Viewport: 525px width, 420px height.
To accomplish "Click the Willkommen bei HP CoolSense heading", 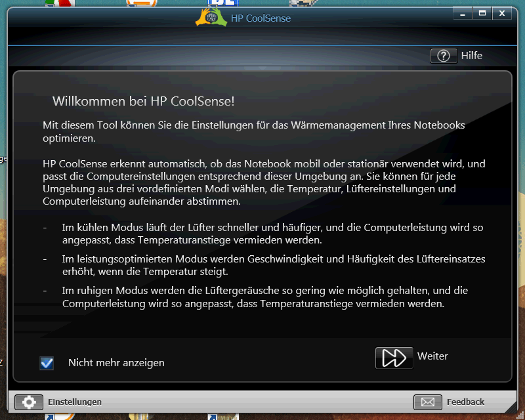I will [143, 101].
